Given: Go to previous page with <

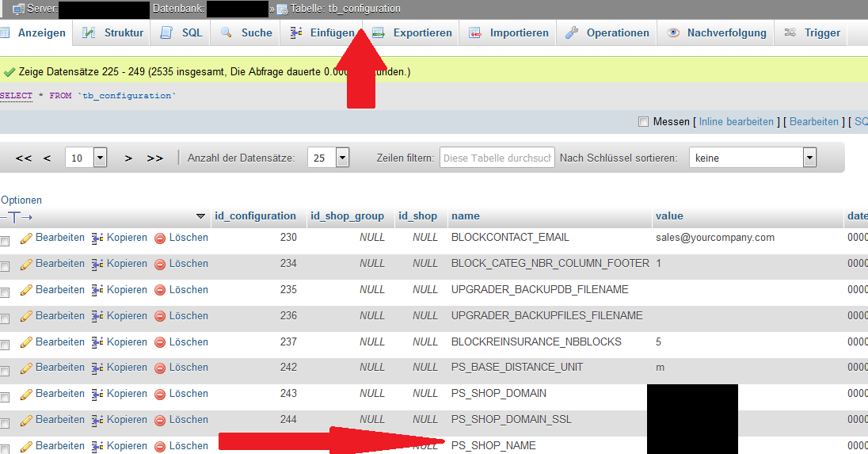Looking at the screenshot, I should [x=47, y=158].
